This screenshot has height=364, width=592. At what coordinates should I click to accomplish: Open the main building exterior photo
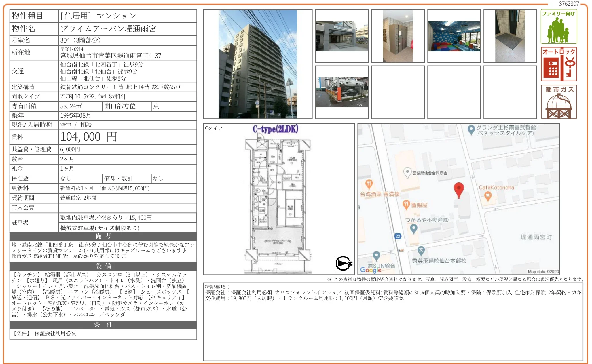pyautogui.click(x=258, y=64)
